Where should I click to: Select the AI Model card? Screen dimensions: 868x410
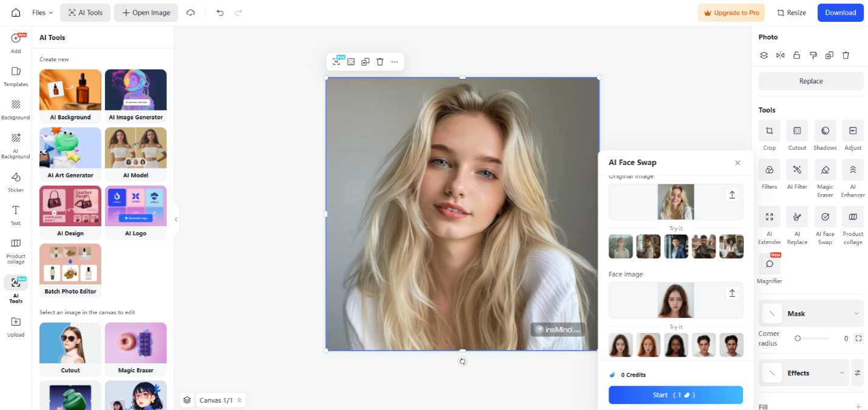(x=136, y=154)
